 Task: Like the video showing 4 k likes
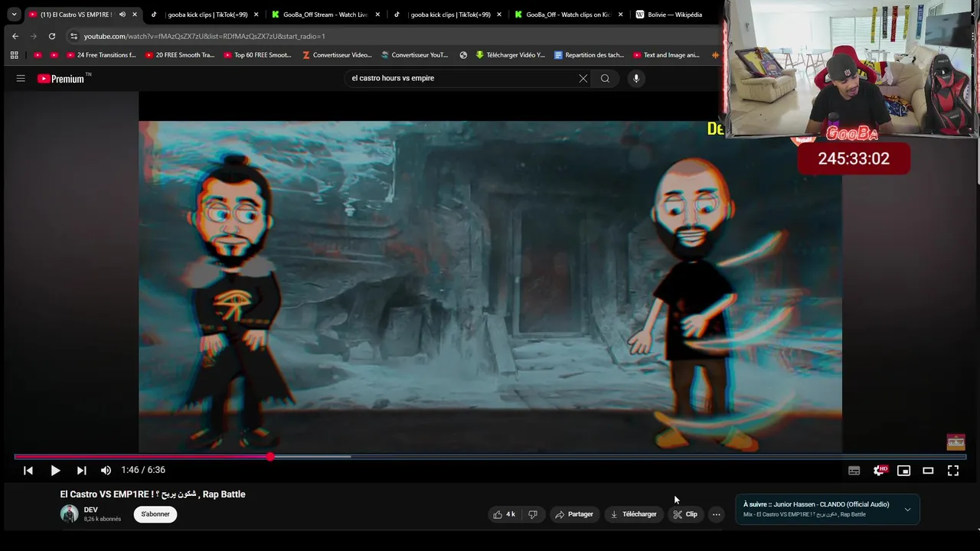pyautogui.click(x=504, y=514)
